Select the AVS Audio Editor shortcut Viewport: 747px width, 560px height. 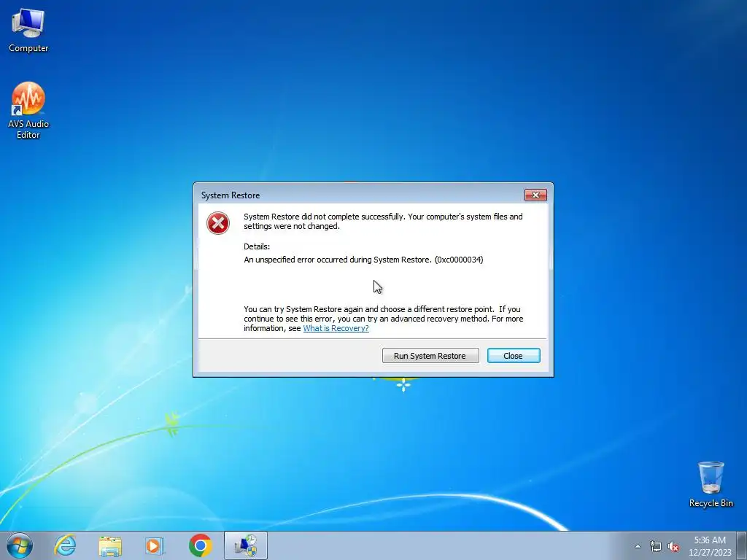coord(28,111)
